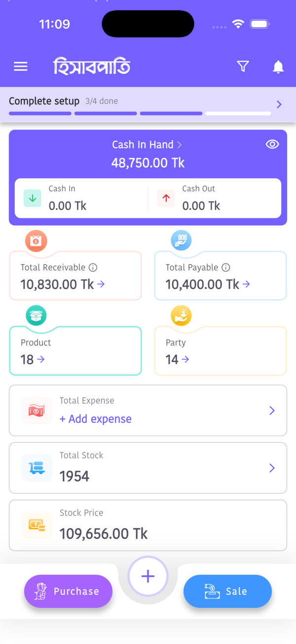The image size is (296, 644).
Task: Expand Complete setup chevron
Action: 279,104
